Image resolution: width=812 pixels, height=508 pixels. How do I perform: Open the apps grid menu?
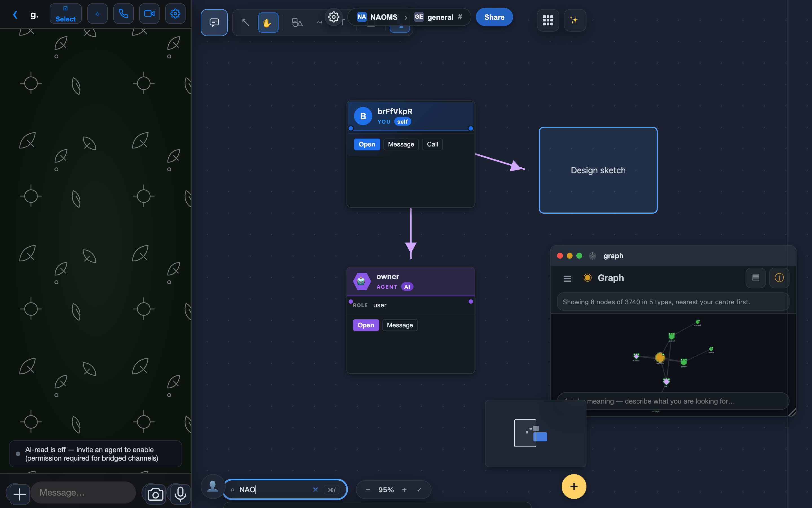click(548, 20)
